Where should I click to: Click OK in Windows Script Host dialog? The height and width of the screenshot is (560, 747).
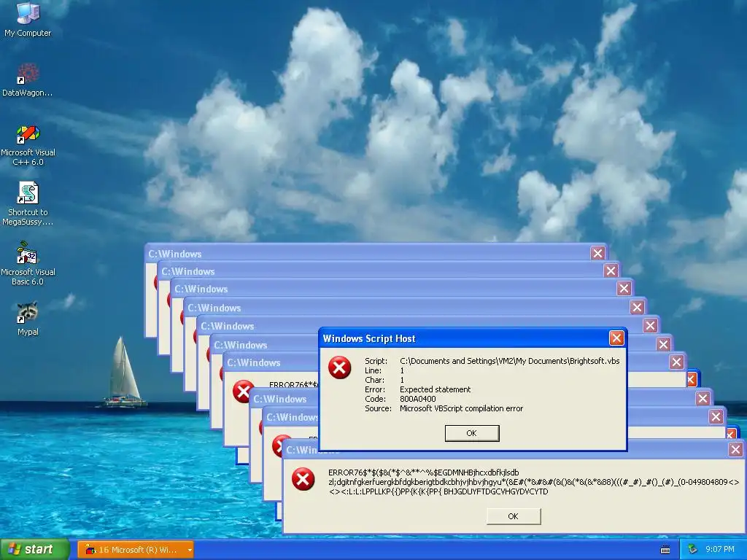(x=472, y=433)
